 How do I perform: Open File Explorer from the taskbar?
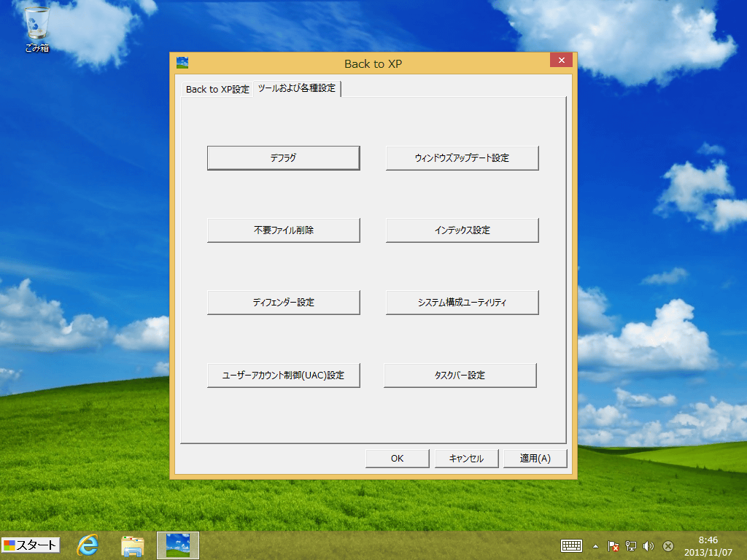(132, 545)
